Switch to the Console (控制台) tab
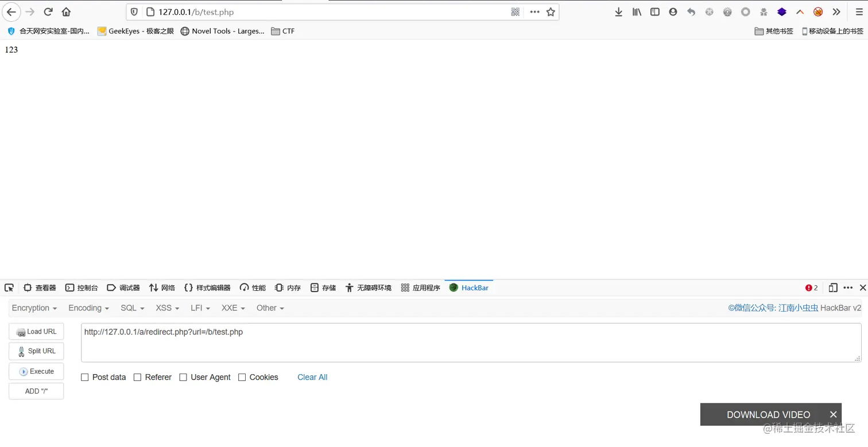Screen dimensions: 868x447 point(82,287)
